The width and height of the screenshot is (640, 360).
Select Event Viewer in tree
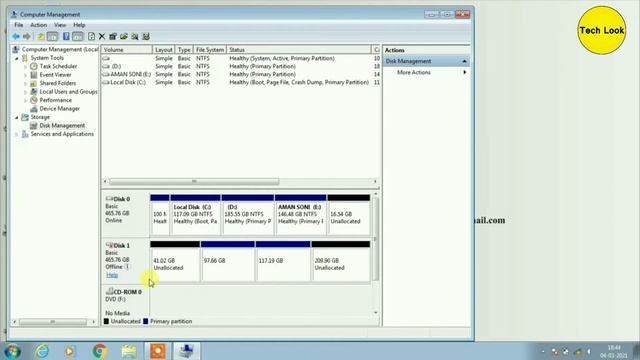click(x=55, y=75)
